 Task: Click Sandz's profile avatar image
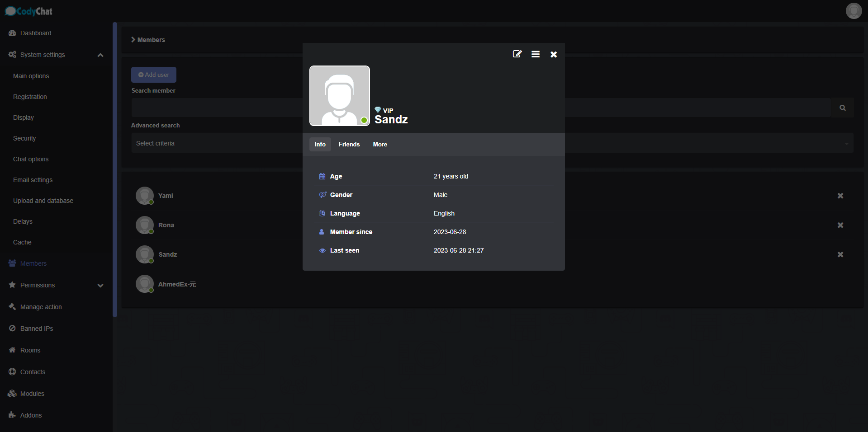click(339, 96)
